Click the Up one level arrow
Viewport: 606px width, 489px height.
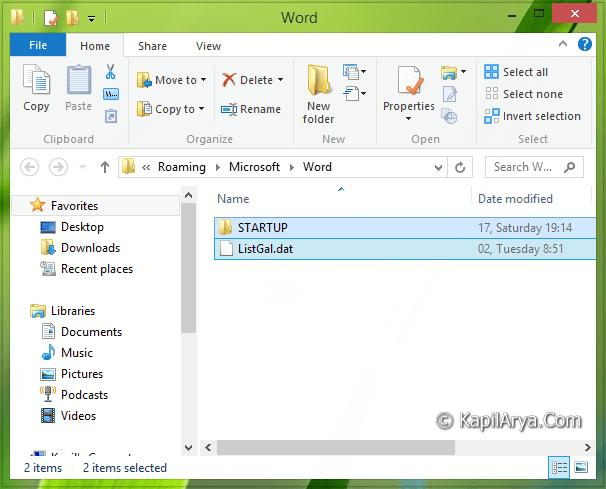point(105,167)
